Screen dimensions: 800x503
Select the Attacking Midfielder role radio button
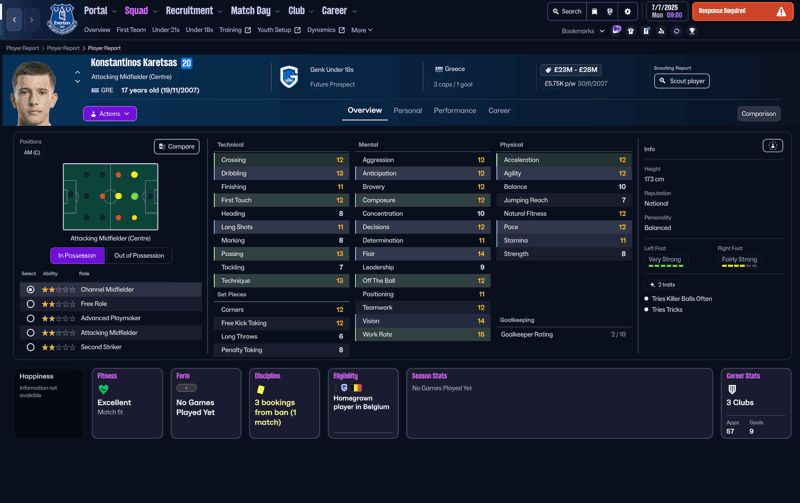click(31, 333)
